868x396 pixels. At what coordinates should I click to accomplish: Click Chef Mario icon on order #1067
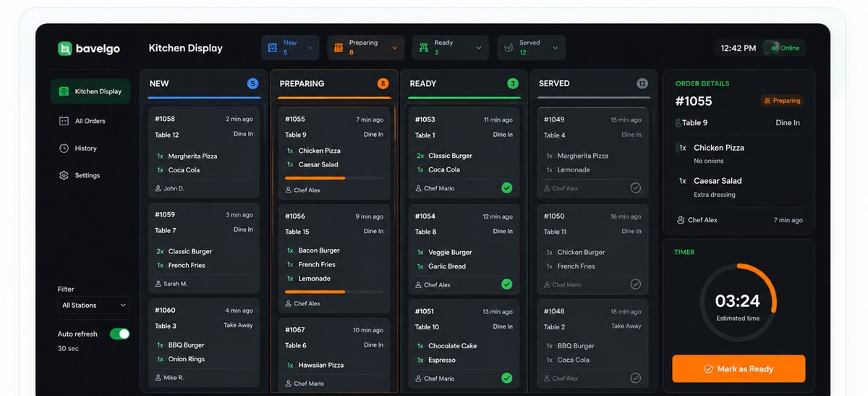pyautogui.click(x=288, y=384)
